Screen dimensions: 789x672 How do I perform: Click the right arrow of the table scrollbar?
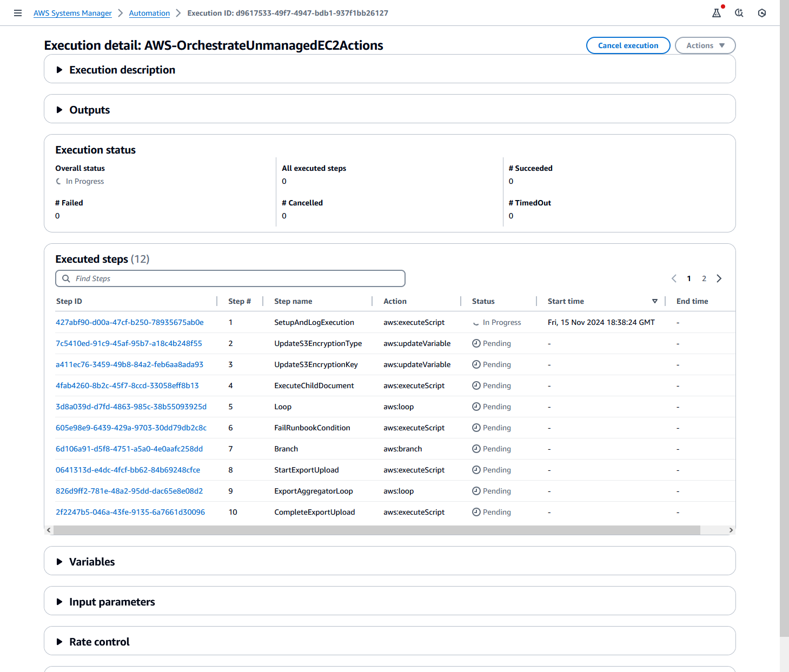(x=731, y=530)
